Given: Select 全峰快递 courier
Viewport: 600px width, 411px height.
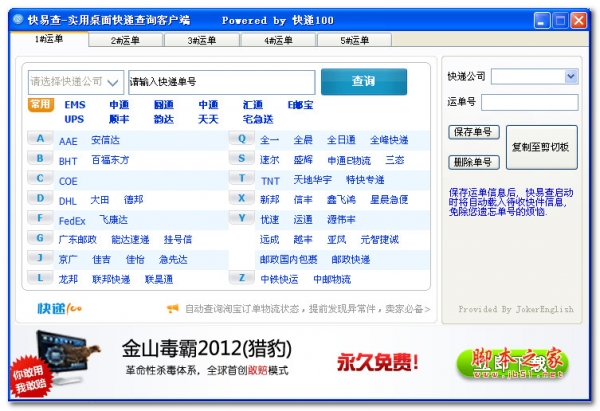Looking at the screenshot, I should (x=389, y=140).
